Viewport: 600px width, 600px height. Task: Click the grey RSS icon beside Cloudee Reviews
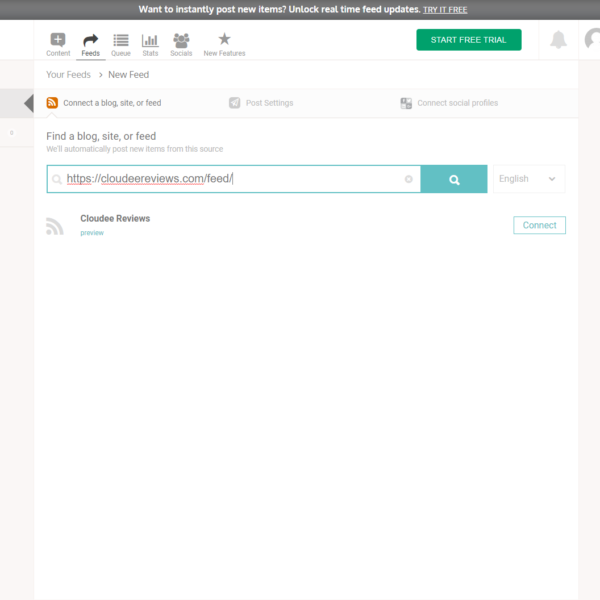[55, 226]
